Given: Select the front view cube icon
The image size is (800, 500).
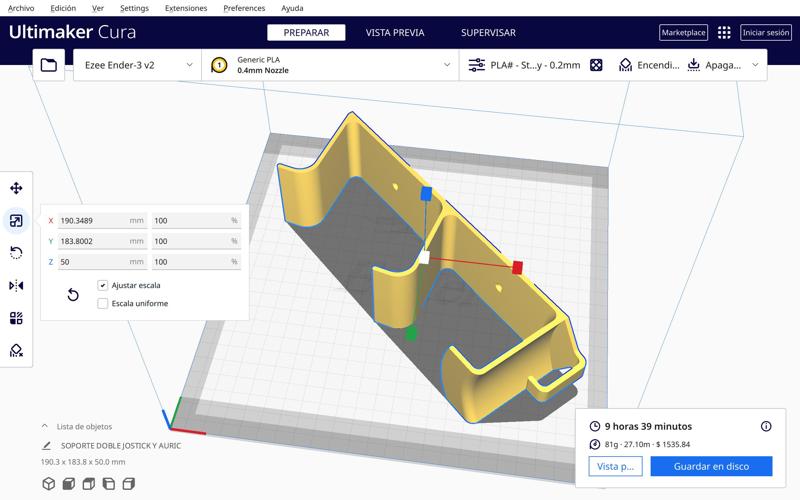Looking at the screenshot, I should click(x=68, y=484).
